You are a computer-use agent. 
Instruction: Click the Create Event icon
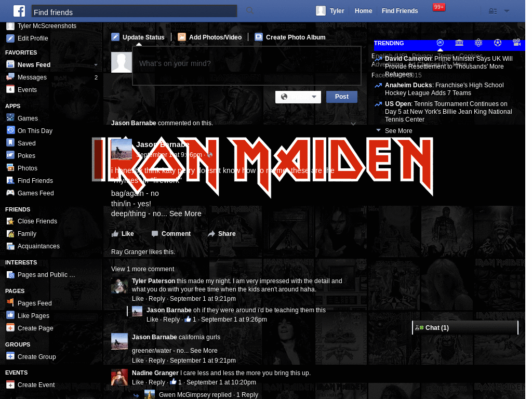pos(10,385)
